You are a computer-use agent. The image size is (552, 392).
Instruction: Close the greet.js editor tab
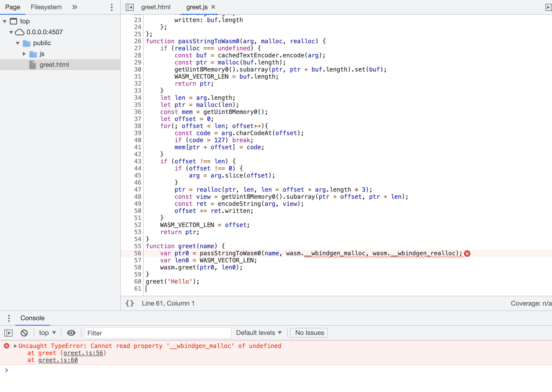tap(214, 7)
